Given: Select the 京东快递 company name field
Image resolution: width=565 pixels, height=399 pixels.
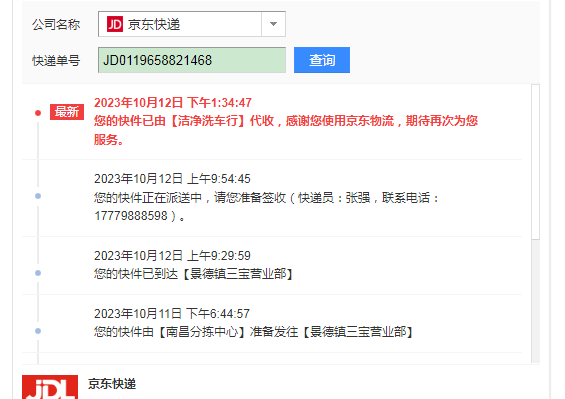Looking at the screenshot, I should tap(192, 24).
